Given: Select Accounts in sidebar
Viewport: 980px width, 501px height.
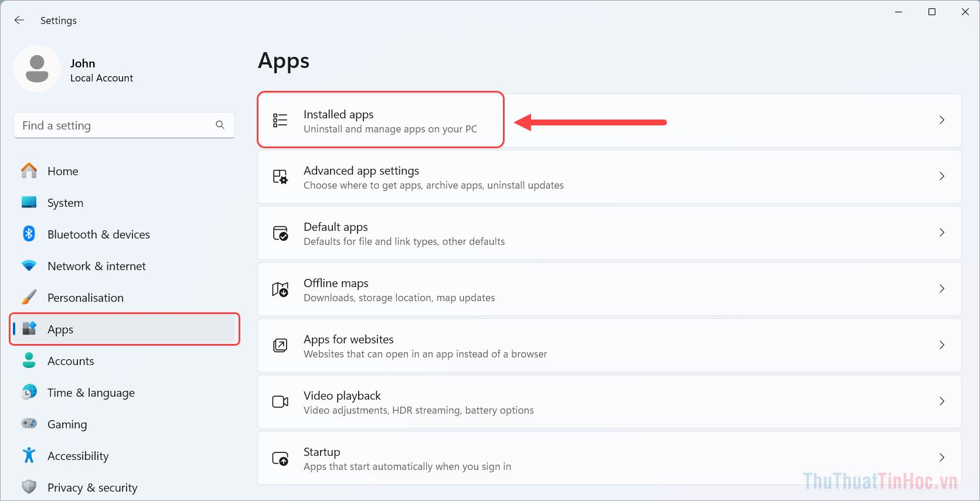Looking at the screenshot, I should click(x=124, y=361).
